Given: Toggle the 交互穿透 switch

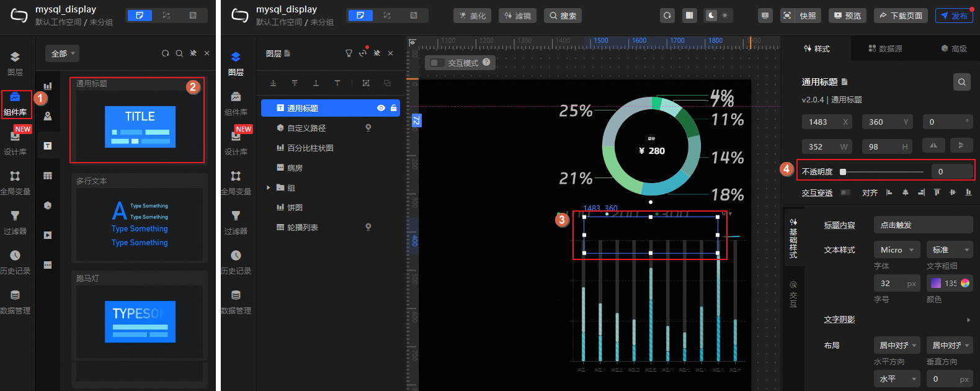Looking at the screenshot, I should (845, 192).
